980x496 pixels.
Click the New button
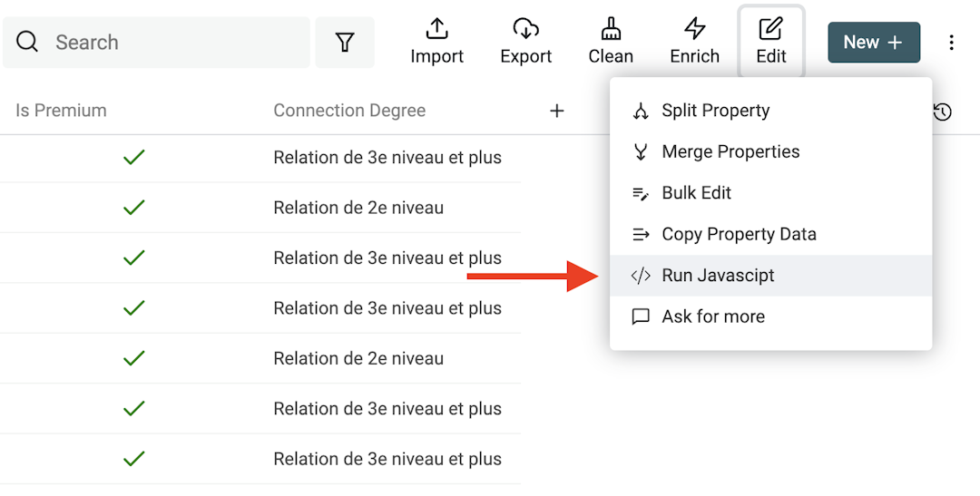point(873,43)
